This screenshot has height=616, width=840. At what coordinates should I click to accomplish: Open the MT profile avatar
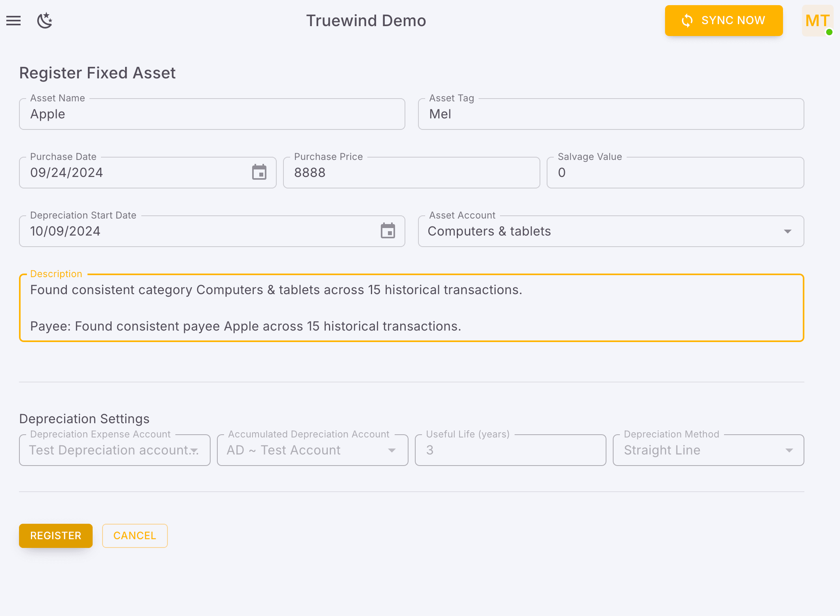[817, 21]
